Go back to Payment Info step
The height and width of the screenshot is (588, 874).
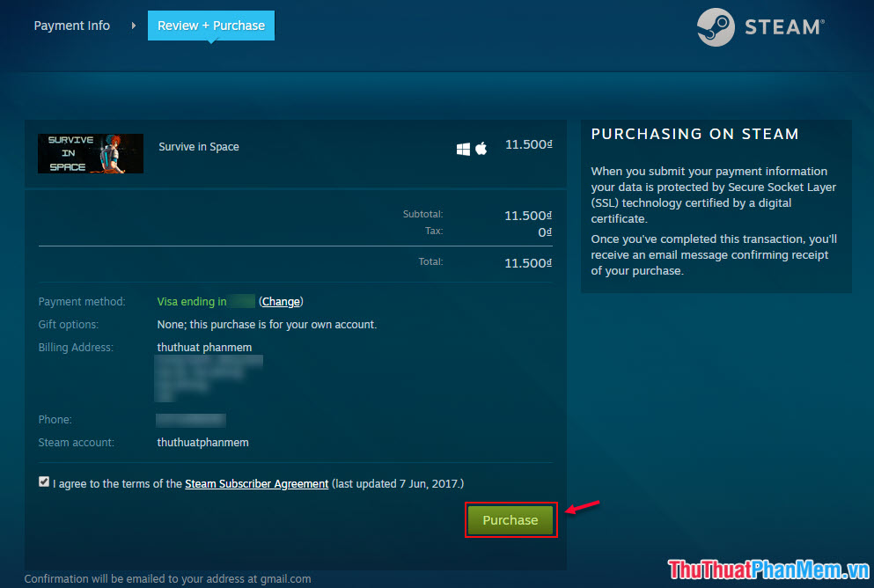pyautogui.click(x=72, y=26)
